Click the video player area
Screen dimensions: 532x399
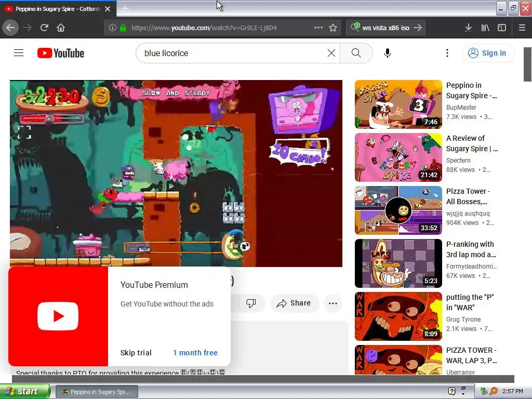[x=176, y=174]
